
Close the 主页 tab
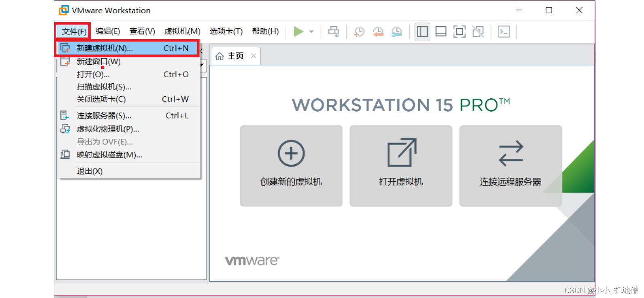click(253, 56)
